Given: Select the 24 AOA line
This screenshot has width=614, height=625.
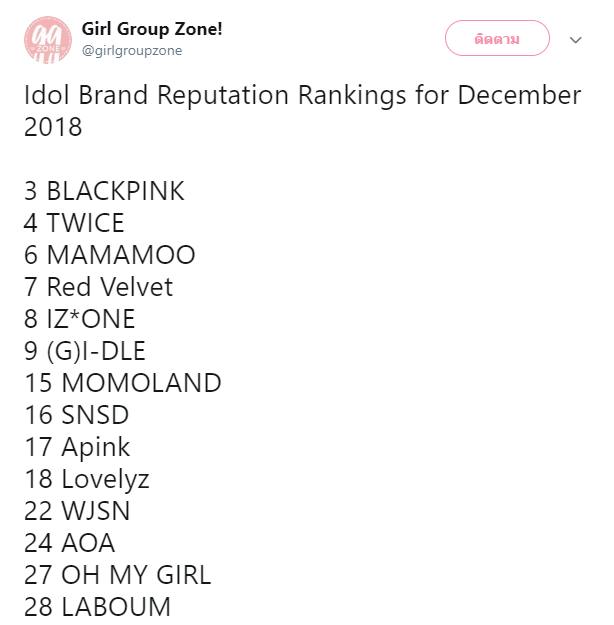Looking at the screenshot, I should [x=69, y=543].
